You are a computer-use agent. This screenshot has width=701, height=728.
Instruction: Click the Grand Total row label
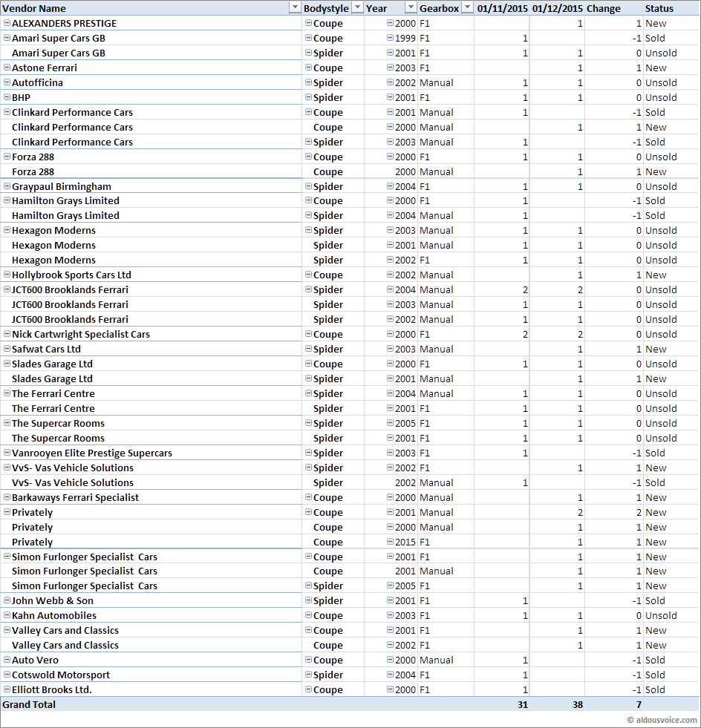[29, 704]
